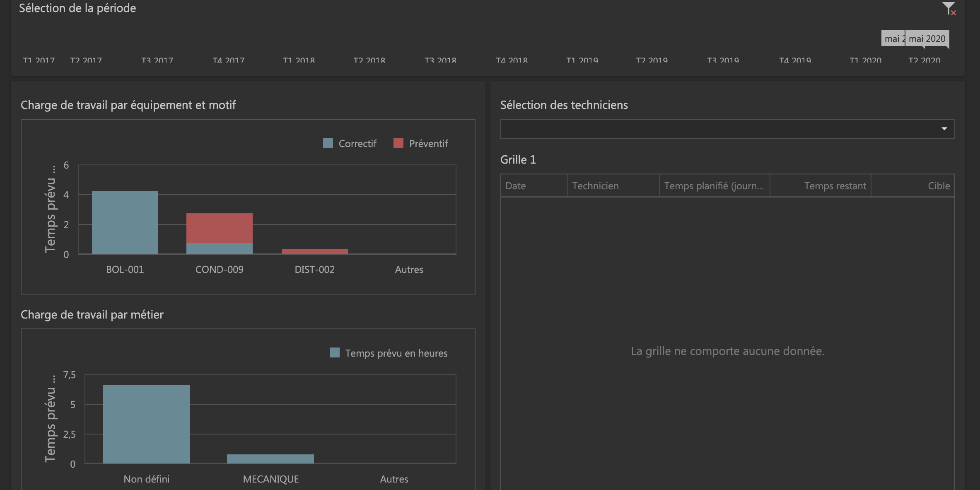This screenshot has width=980, height=490.
Task: Click the 'Non défini' axis label
Action: [x=147, y=479]
